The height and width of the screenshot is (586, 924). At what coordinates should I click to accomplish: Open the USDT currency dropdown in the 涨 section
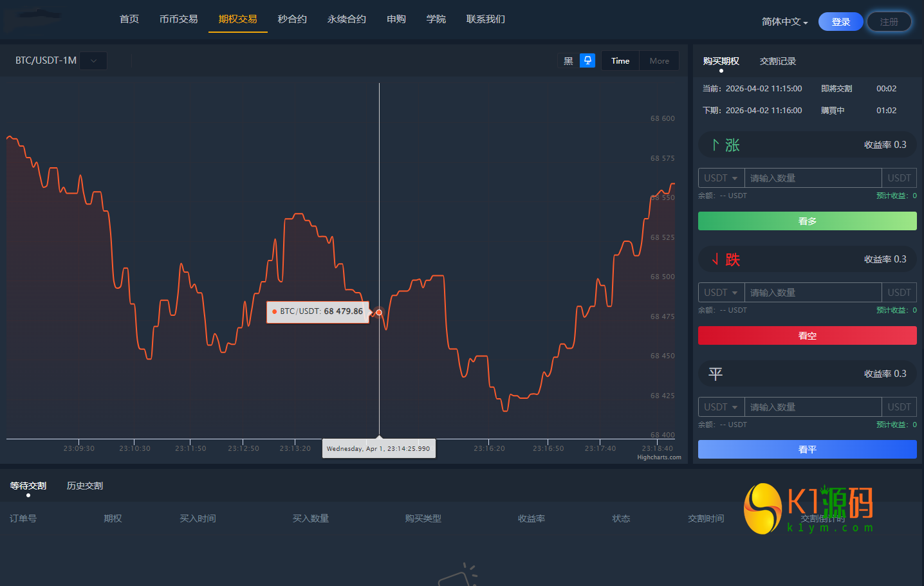(721, 178)
